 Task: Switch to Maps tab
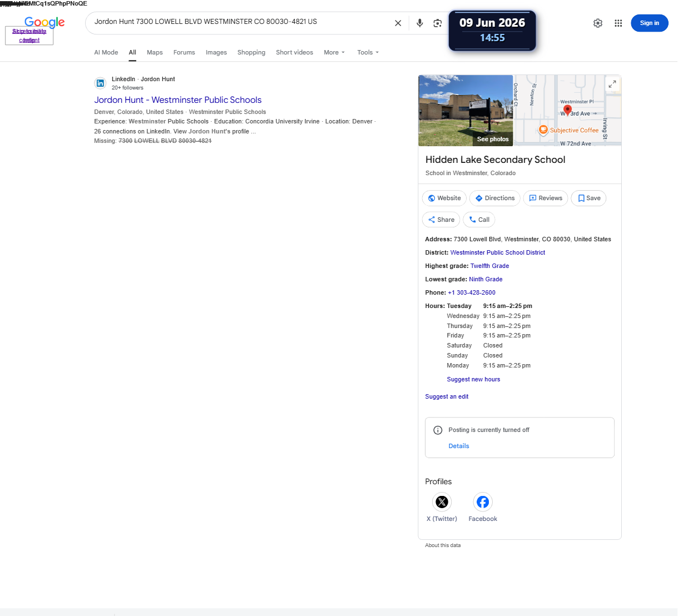pyautogui.click(x=155, y=52)
